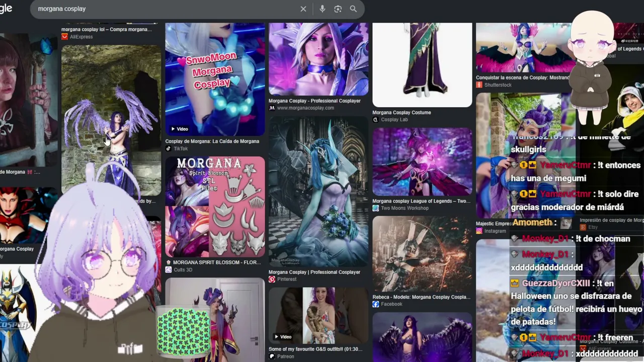Open the G&S outfits video thumbnail
The height and width of the screenshot is (362, 644).
(x=318, y=316)
